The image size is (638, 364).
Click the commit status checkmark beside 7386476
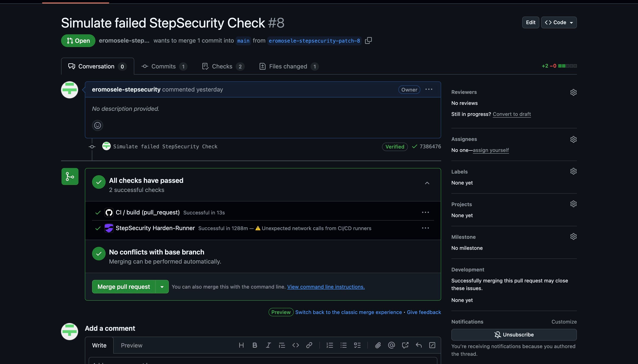click(414, 146)
